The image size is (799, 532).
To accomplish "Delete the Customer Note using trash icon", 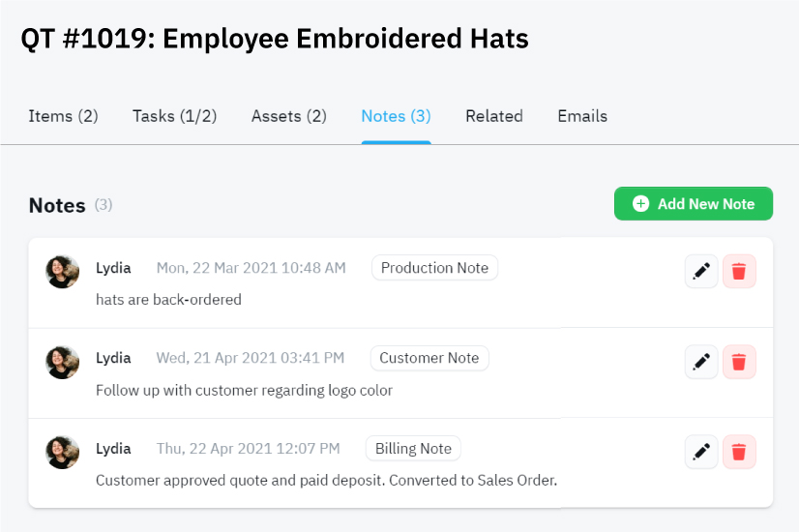I will [739, 362].
